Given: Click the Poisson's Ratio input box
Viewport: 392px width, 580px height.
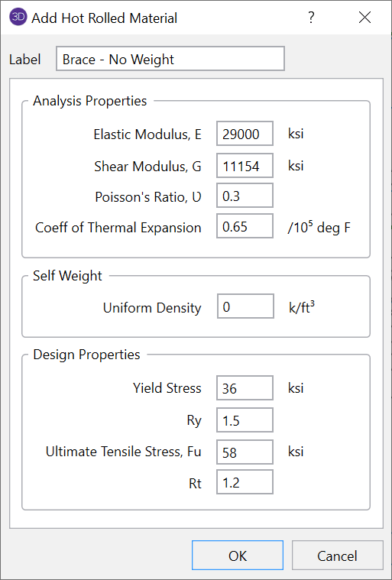Looking at the screenshot, I should [245, 196].
